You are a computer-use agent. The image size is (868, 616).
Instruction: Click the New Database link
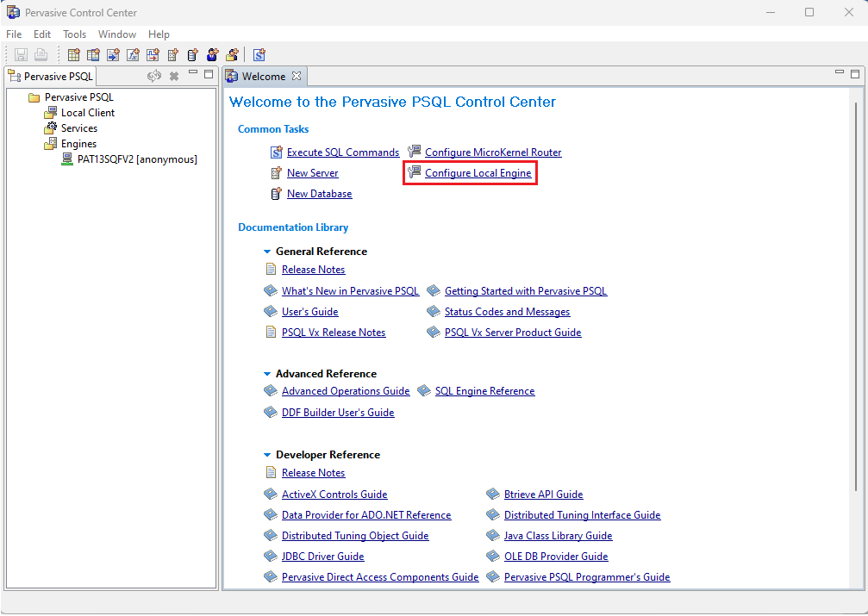[x=320, y=194]
